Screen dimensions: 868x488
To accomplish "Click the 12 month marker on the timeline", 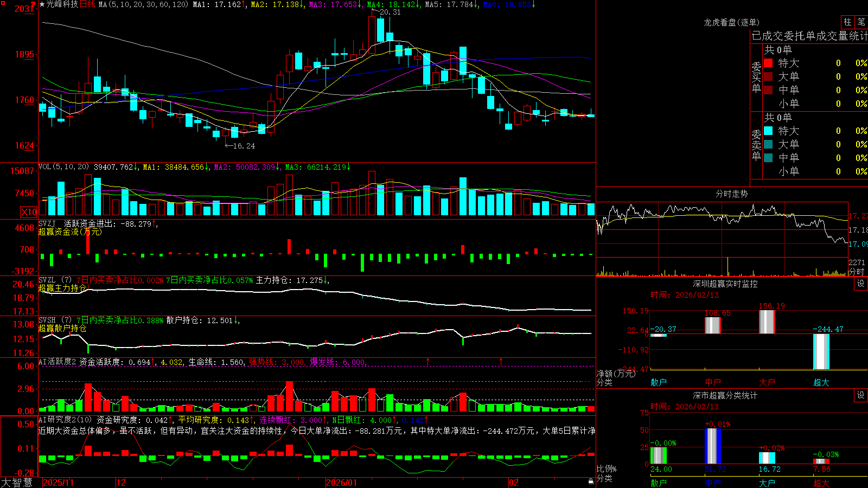I will (x=122, y=483).
